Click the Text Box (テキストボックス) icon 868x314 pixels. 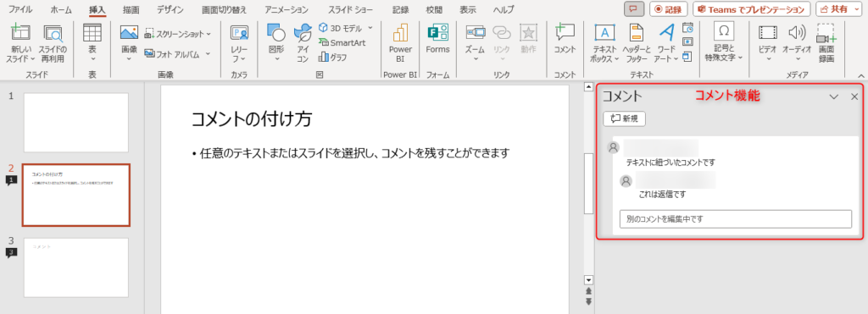pyautogui.click(x=604, y=33)
